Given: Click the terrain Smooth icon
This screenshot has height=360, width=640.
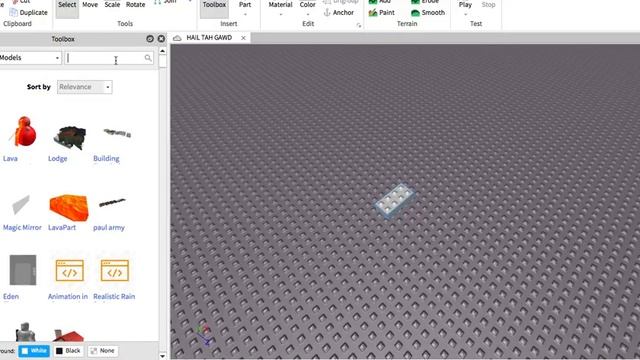Looking at the screenshot, I should (x=415, y=13).
